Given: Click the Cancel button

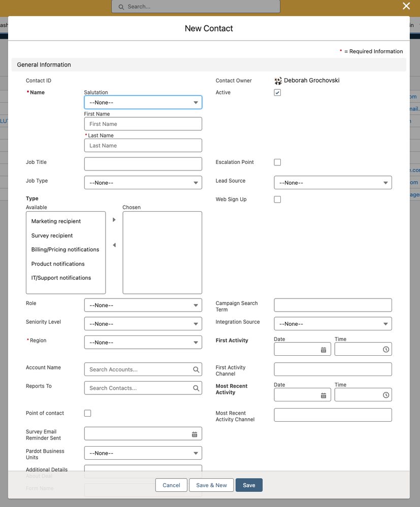Looking at the screenshot, I should pyautogui.click(x=171, y=485).
